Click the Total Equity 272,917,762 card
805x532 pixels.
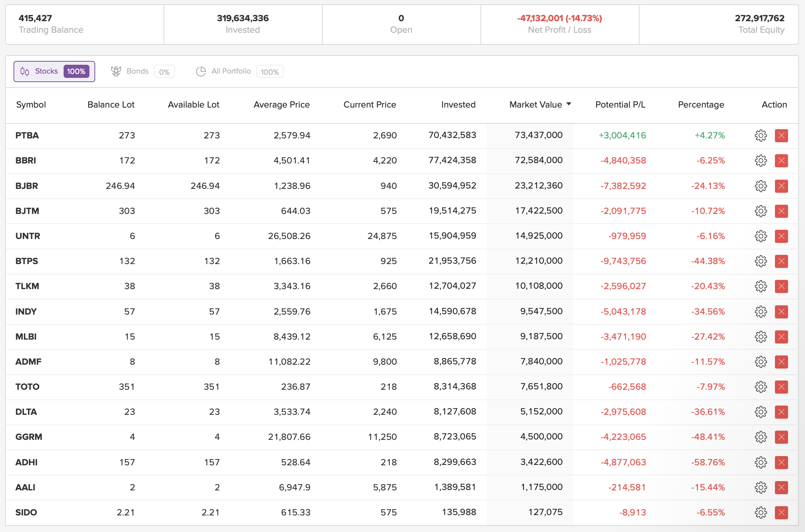(x=719, y=24)
